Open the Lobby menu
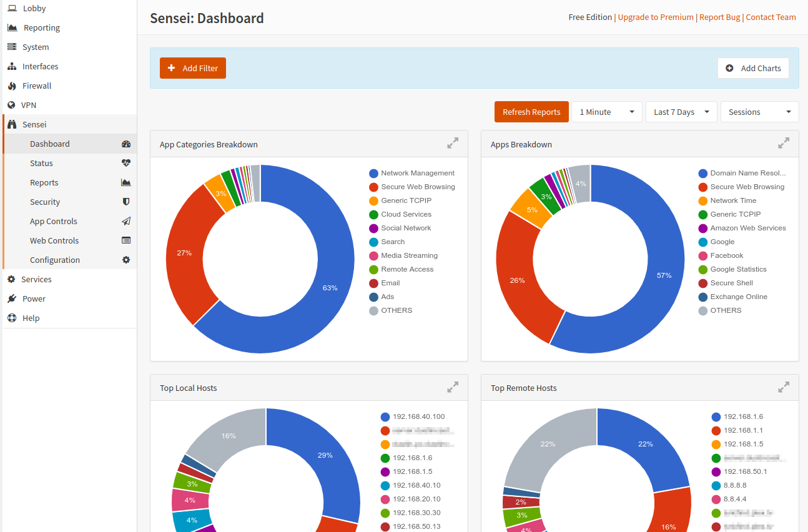Screen dimensions: 808x532 (69, 8)
